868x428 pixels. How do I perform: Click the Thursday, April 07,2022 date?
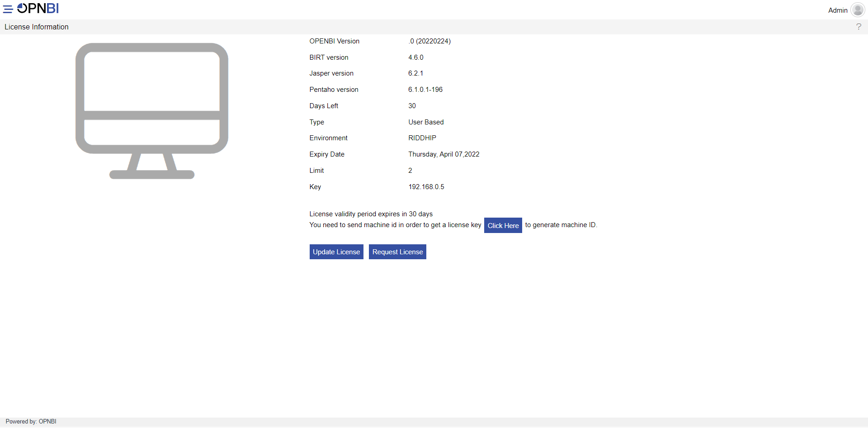point(444,154)
